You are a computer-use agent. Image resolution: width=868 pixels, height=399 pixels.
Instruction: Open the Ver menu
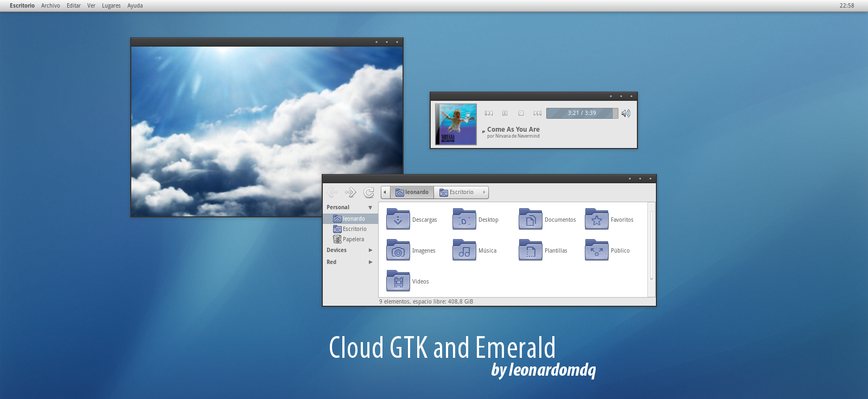click(x=91, y=5)
